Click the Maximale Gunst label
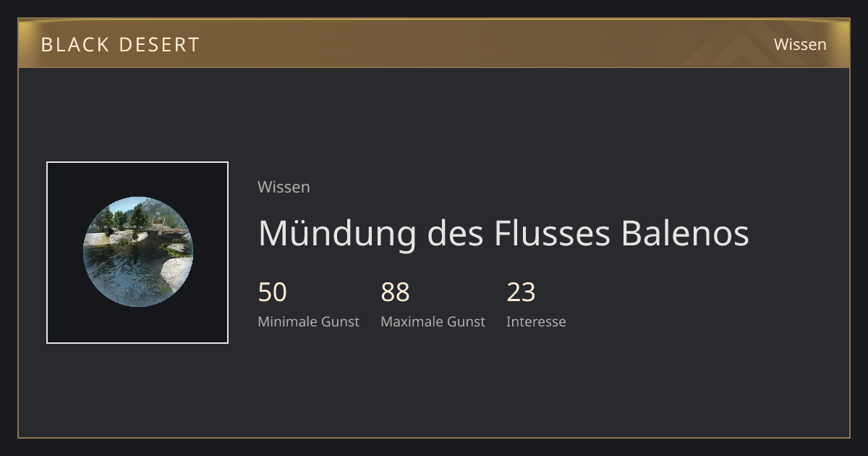This screenshot has width=868, height=456. [x=433, y=321]
